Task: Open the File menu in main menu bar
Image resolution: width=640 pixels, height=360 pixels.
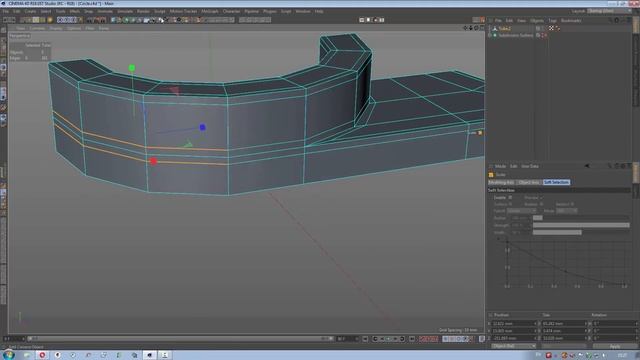Action: point(5,11)
